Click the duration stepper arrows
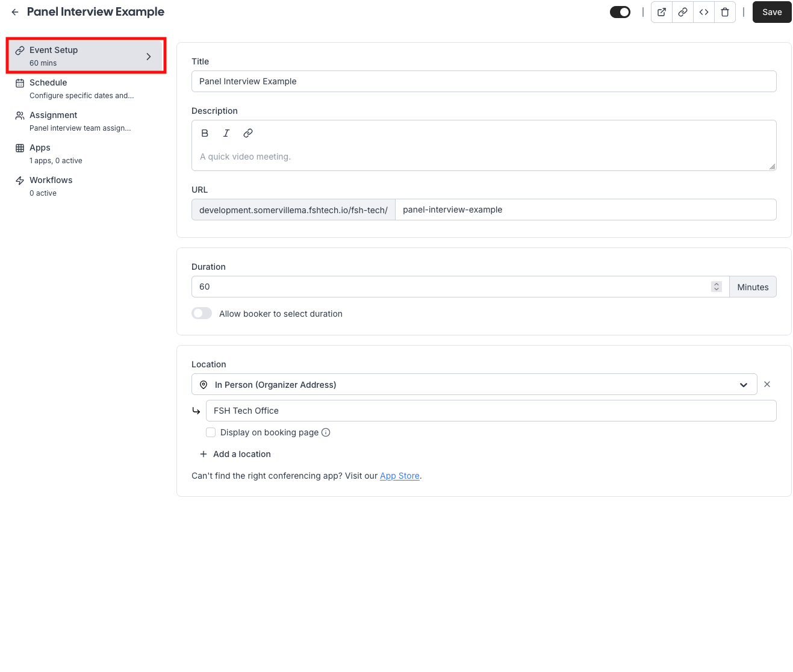Viewport: 793px width, 672px height. pos(717,287)
